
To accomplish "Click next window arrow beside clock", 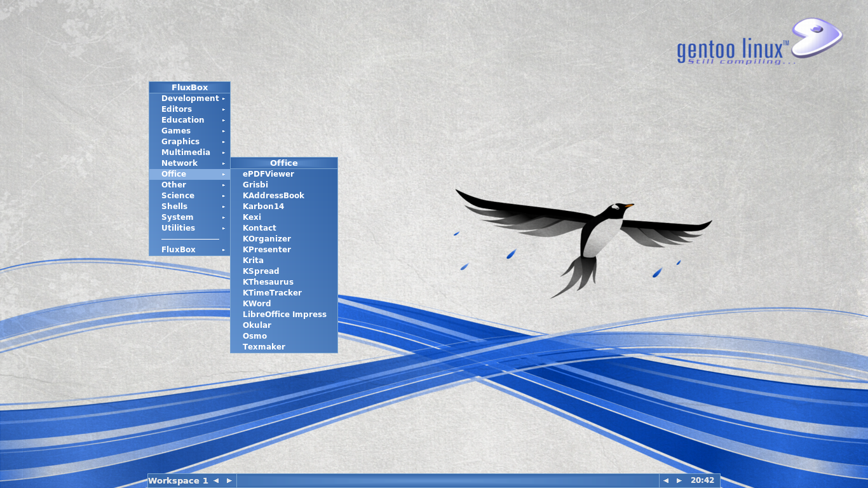I will (x=679, y=481).
